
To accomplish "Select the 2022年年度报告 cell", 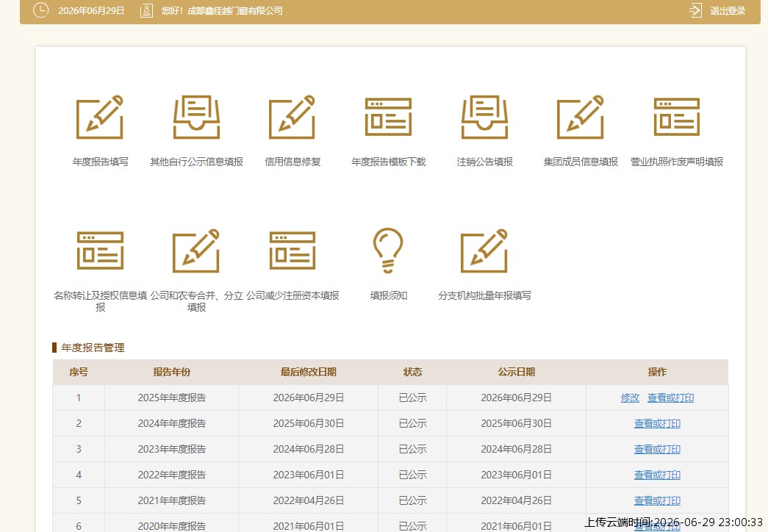I will 171,475.
